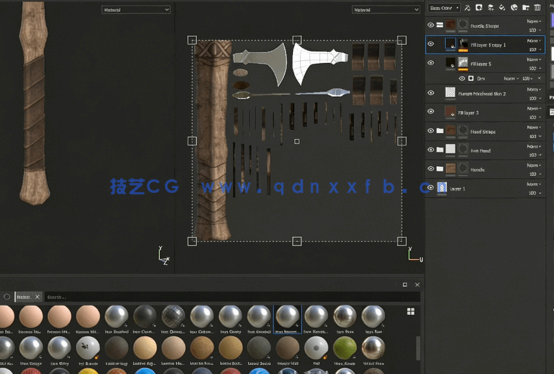Click mask thumbnail of Fill layer 5 copy 1
554x374 pixels.
(463, 44)
